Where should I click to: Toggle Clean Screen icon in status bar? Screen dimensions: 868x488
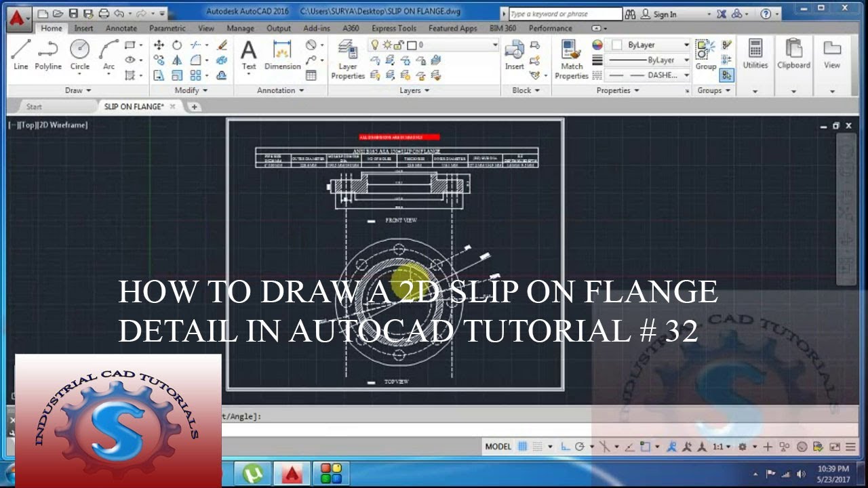pos(834,447)
